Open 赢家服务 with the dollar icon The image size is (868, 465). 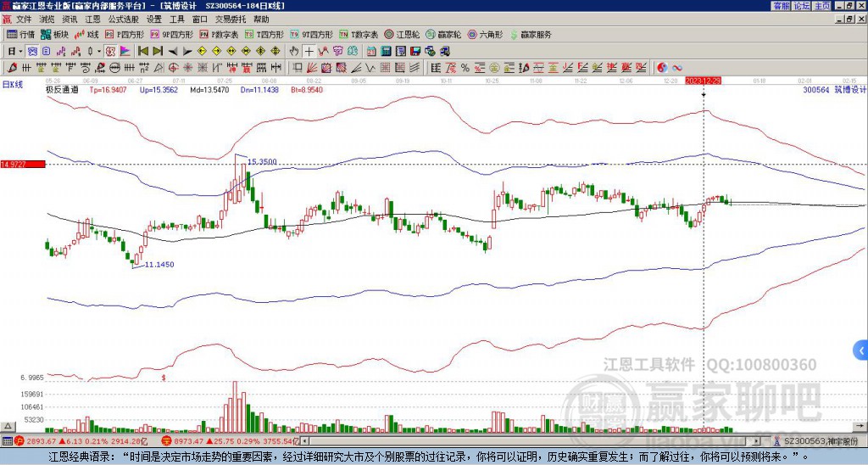click(531, 34)
